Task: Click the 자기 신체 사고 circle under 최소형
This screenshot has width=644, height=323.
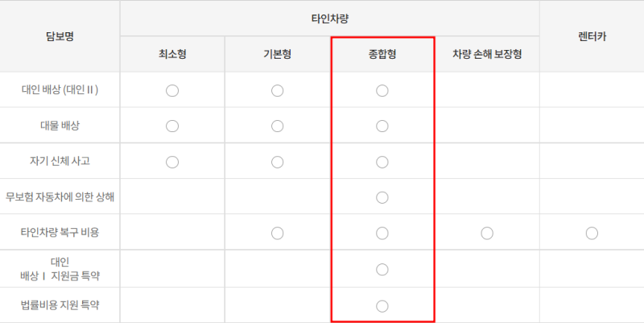Action: click(171, 162)
